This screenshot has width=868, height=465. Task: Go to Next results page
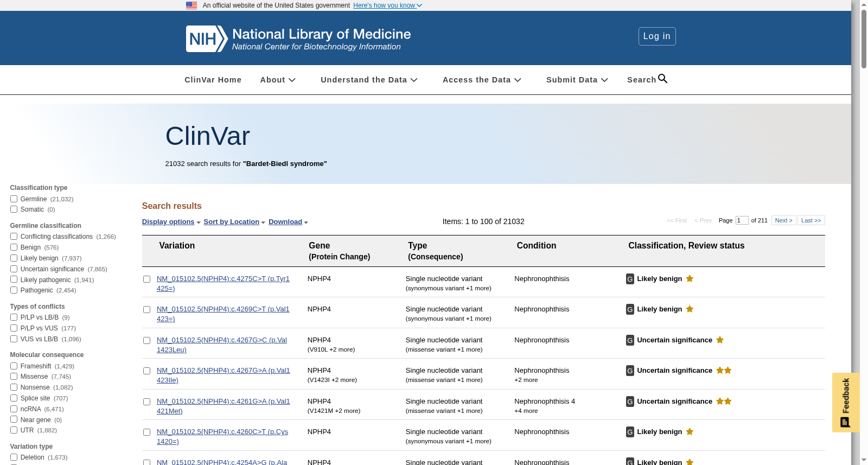coord(784,220)
